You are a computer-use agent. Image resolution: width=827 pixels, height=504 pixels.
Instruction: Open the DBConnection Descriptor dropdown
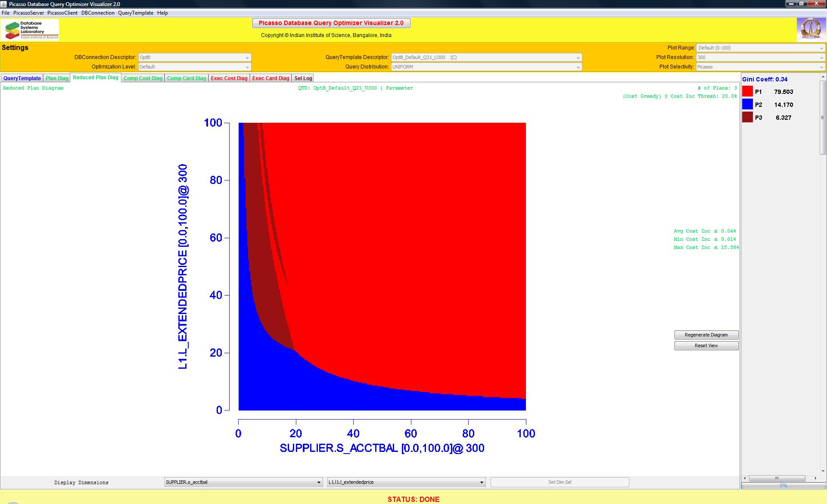coord(194,57)
